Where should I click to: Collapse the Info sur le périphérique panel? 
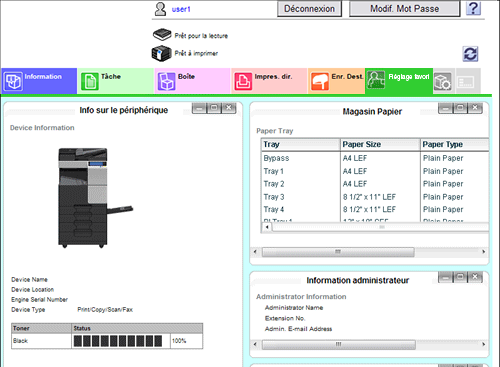[199, 108]
